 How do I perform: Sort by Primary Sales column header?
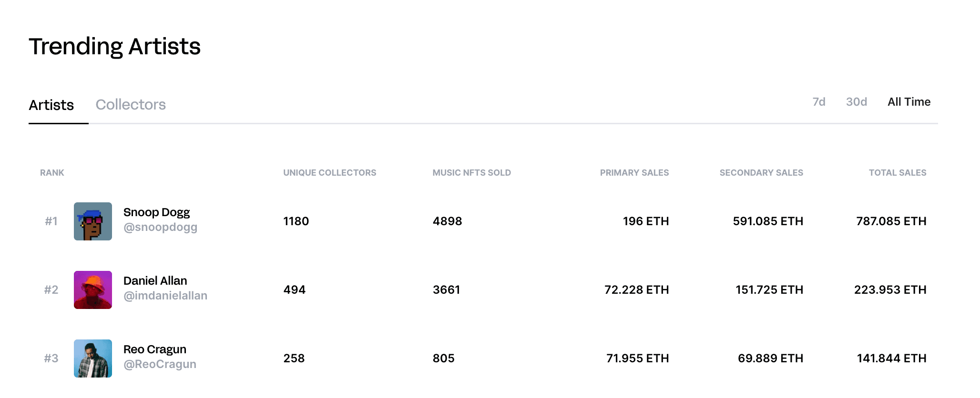634,173
